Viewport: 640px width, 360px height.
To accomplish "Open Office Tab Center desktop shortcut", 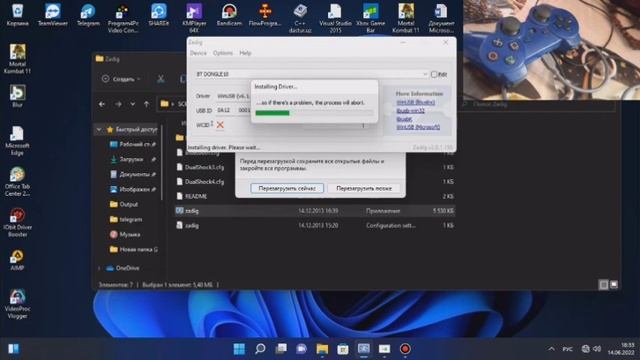I will tap(17, 182).
